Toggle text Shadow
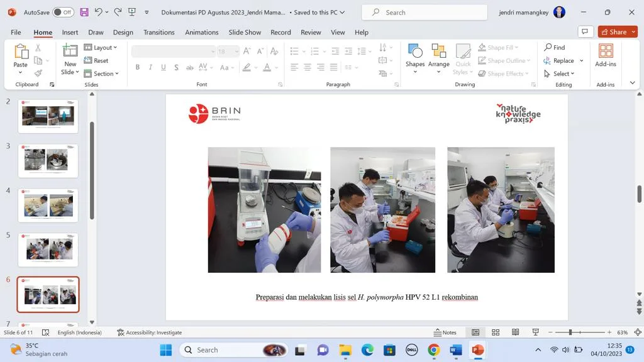The height and width of the screenshot is (362, 644). (176, 67)
